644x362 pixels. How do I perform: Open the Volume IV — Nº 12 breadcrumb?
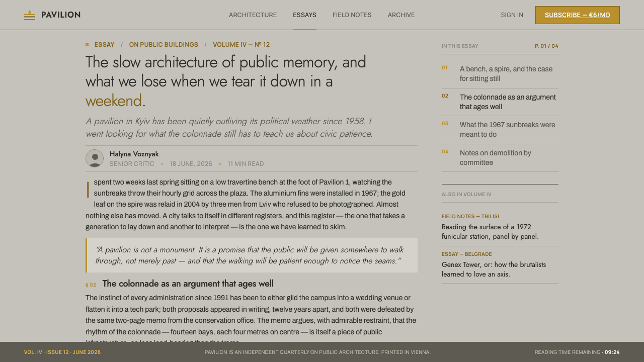point(241,45)
